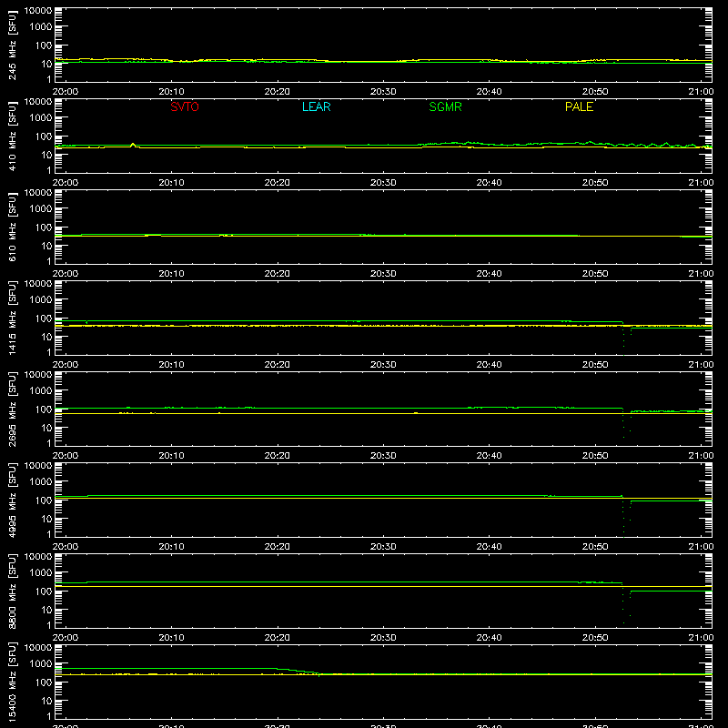Click the yellow PALE station legend label

[579, 106]
